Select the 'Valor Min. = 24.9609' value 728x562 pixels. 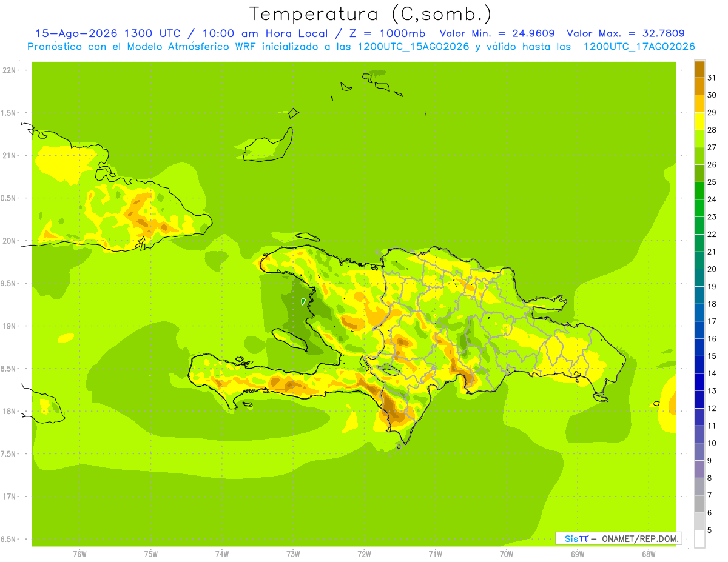coord(497,34)
